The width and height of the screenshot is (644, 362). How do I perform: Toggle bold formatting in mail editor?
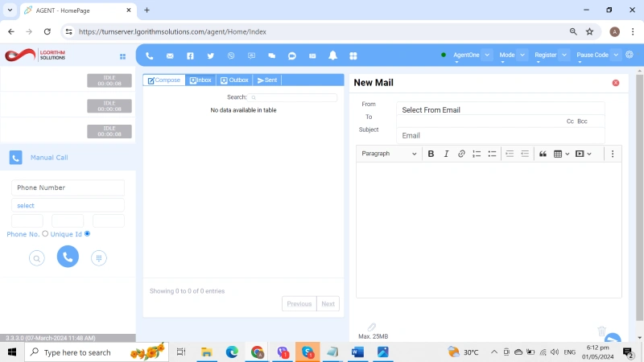tap(431, 154)
